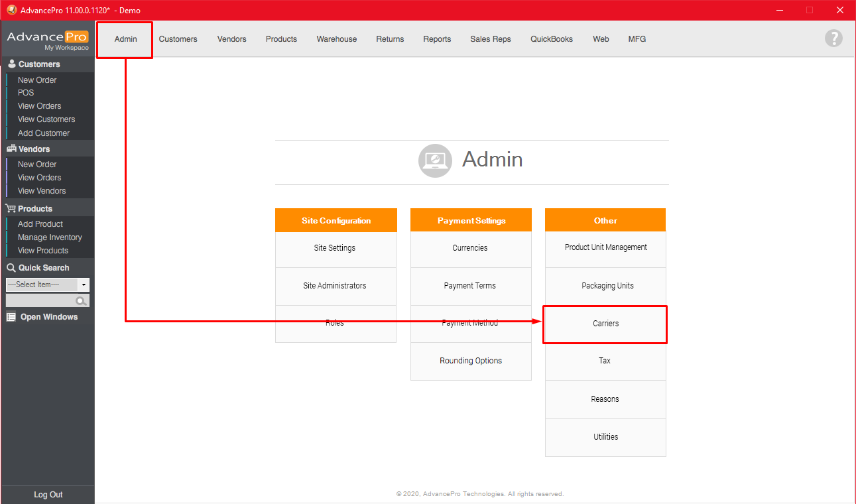Open the Reports menu tab
856x504 pixels.
point(437,39)
